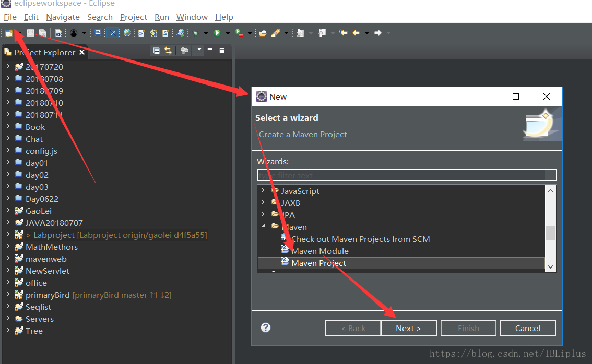Select the Servers project in explorer

coord(40,319)
